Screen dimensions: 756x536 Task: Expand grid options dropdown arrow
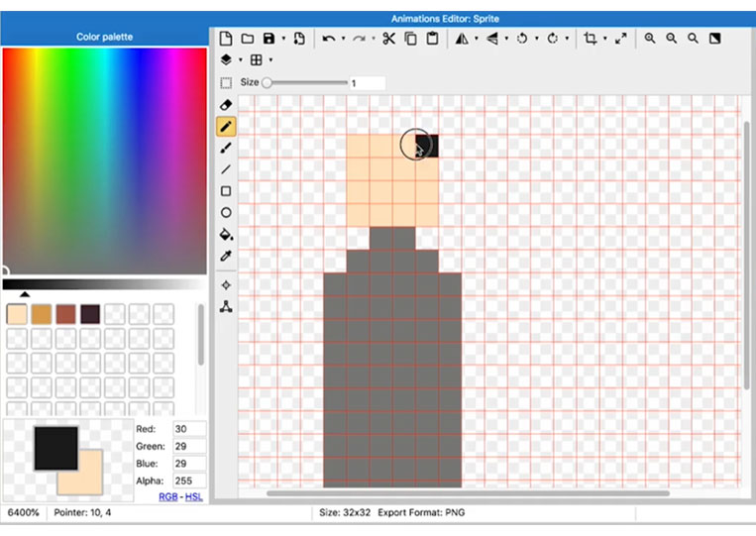tap(270, 59)
